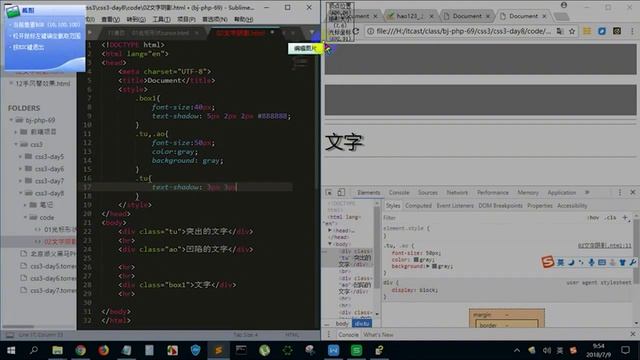Click the dark Chrome extension icon
The image size is (640, 360).
617,31
